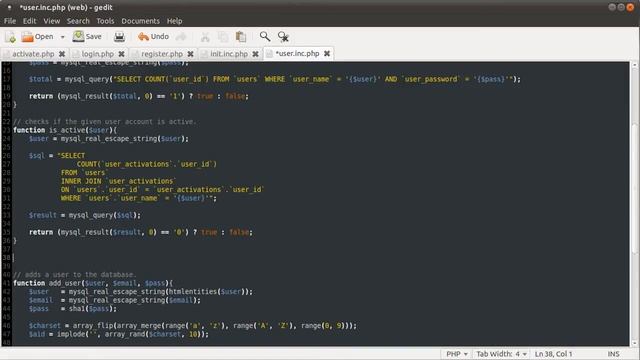640x360 pixels.
Task: Open Find and Replace icon
Action: (283, 37)
